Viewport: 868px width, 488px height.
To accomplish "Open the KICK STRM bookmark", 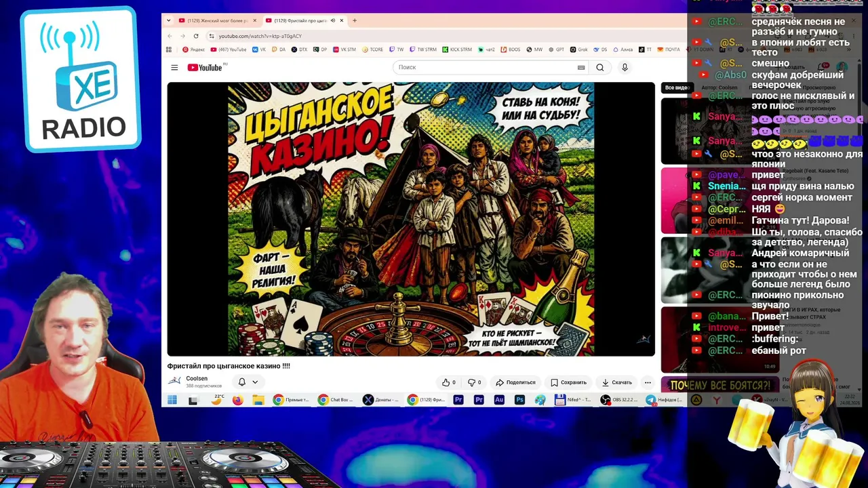I will pyautogui.click(x=457, y=49).
